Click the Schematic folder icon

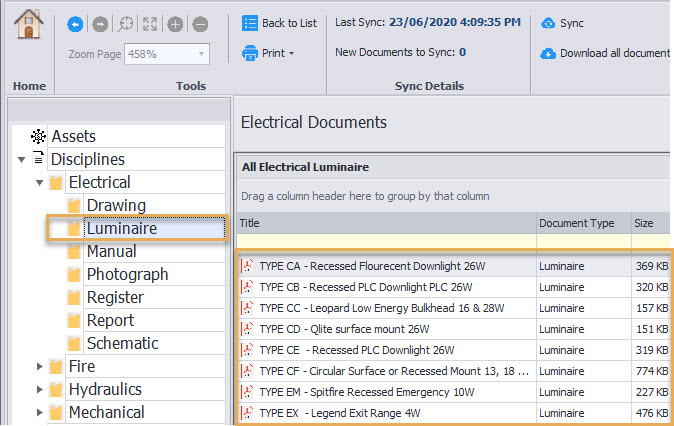[x=74, y=343]
